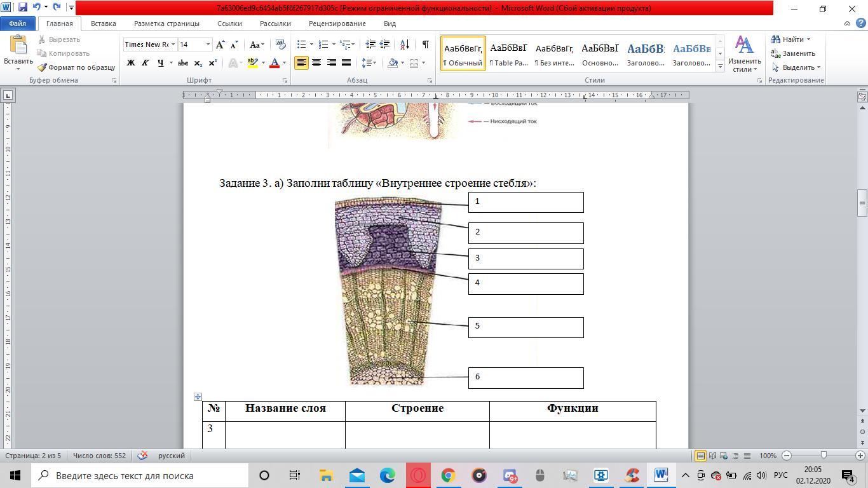
Task: Select the Обычный style
Action: [x=463, y=53]
